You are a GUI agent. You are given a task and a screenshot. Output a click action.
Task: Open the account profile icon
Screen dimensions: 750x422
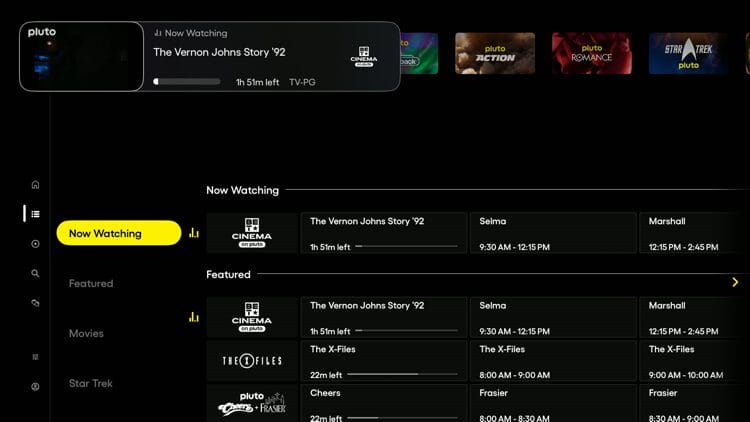pos(35,387)
